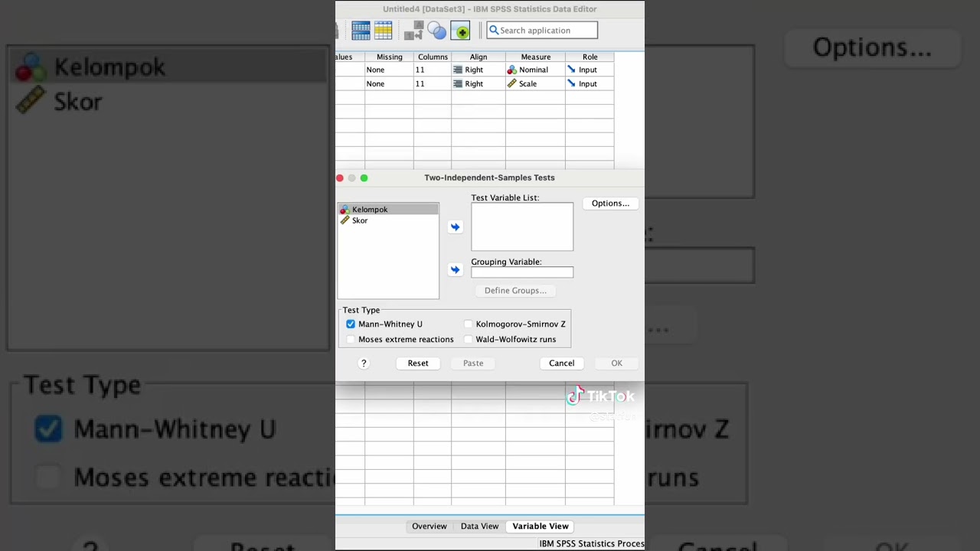
Task: Enable Wald-Wolfowitz runs test
Action: point(469,340)
